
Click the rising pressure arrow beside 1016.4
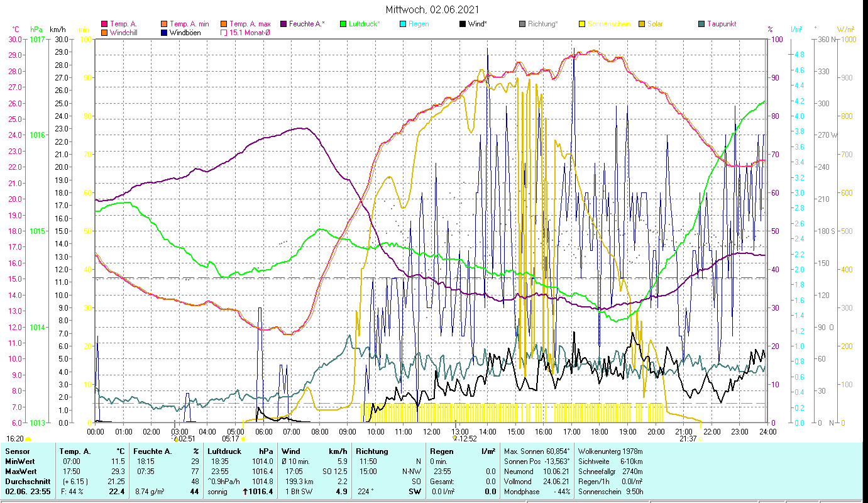coord(245,492)
